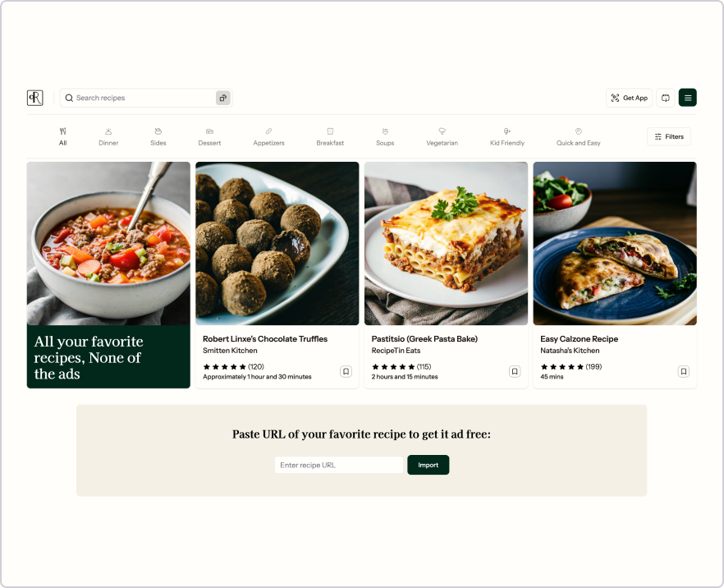Click the icon inside search bar's right end
Viewport: 724px width, 588px height.
click(223, 98)
